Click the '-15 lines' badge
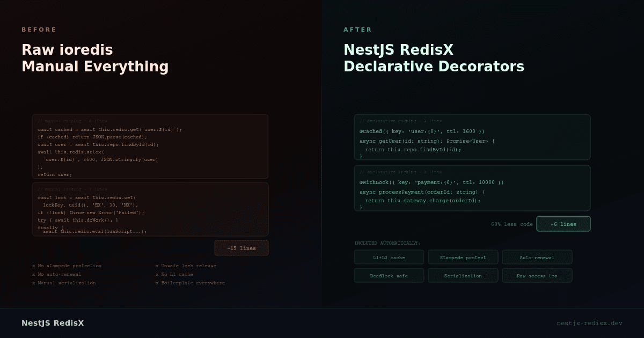 click(x=241, y=247)
